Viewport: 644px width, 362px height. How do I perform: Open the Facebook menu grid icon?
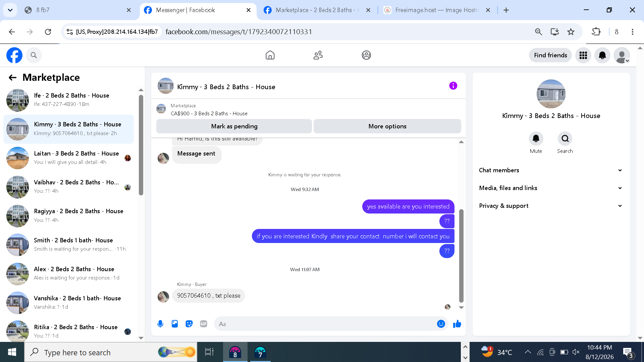tap(583, 55)
